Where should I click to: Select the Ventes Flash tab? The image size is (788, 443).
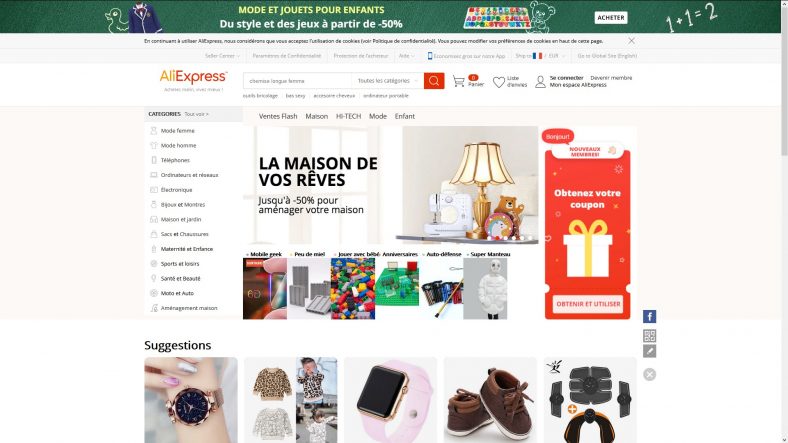(x=278, y=116)
